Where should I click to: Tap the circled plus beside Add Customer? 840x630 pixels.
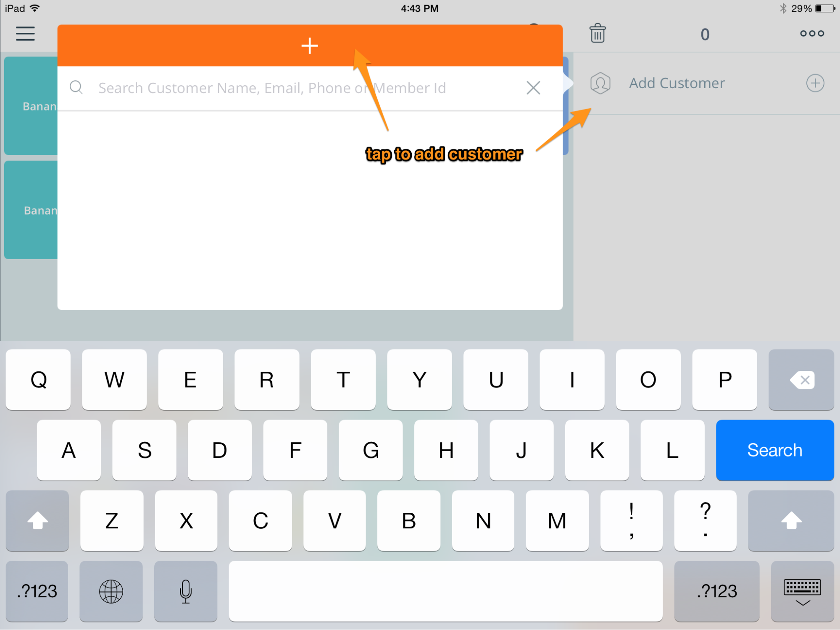tap(815, 83)
